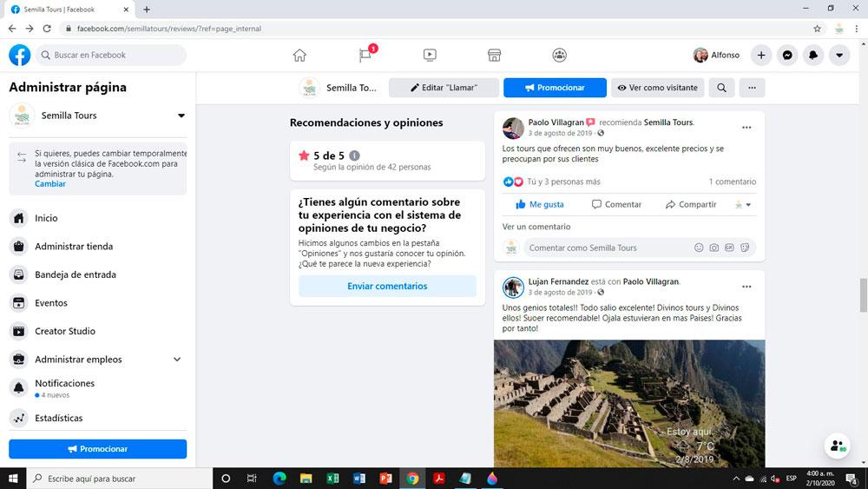
Task: Like Paolo's post with Me gusta
Action: pyautogui.click(x=540, y=204)
